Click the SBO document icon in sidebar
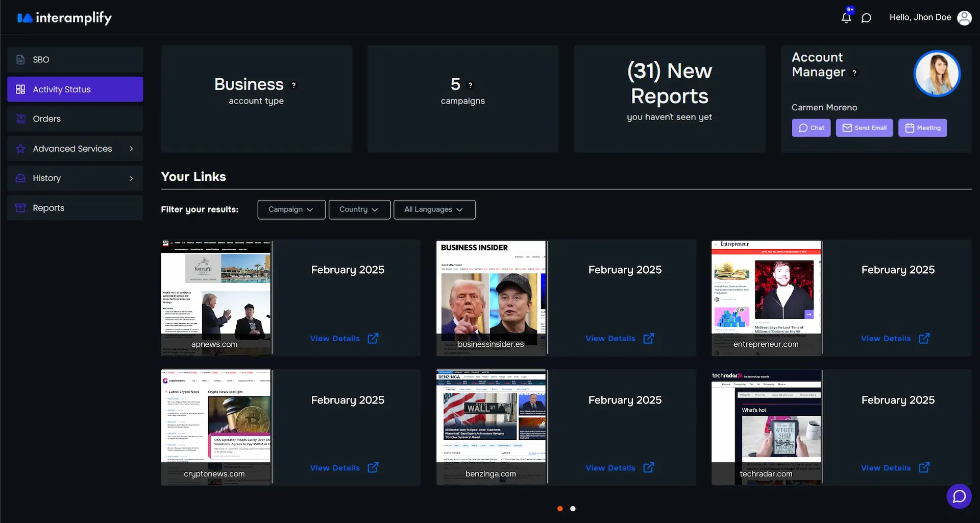The height and width of the screenshot is (523, 980). 20,60
